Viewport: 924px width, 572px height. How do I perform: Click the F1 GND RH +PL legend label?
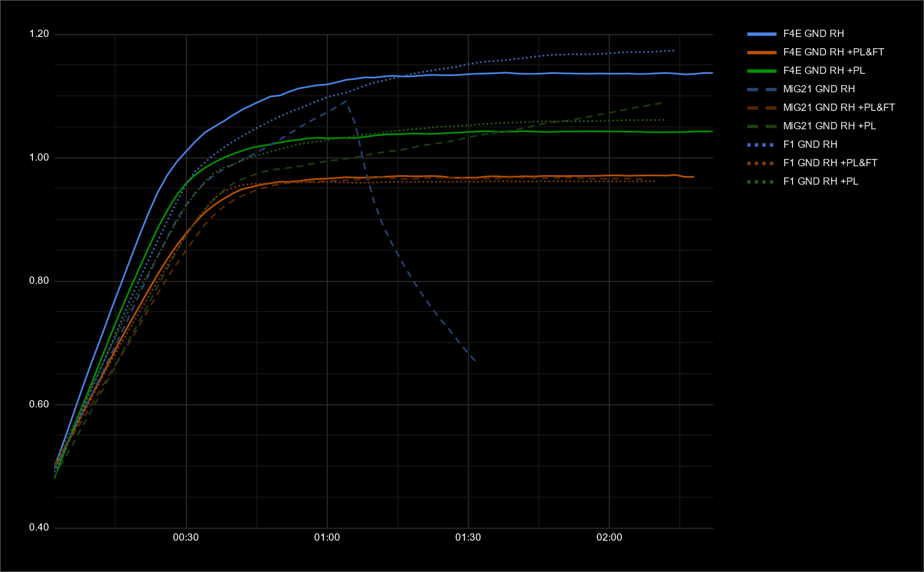coord(821,181)
